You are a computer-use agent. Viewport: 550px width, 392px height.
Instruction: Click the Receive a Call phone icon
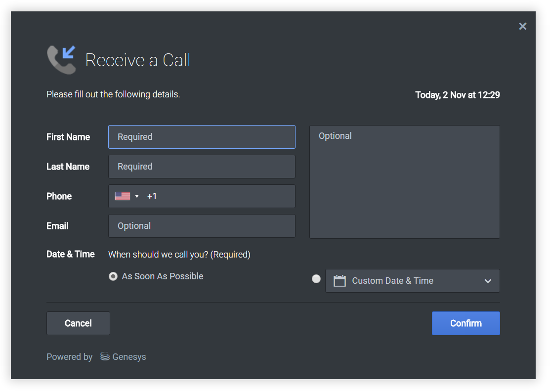61,59
